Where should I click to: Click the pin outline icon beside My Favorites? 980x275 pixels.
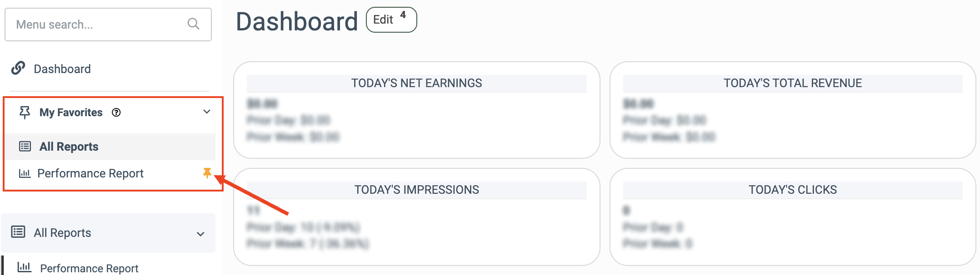coord(25,112)
